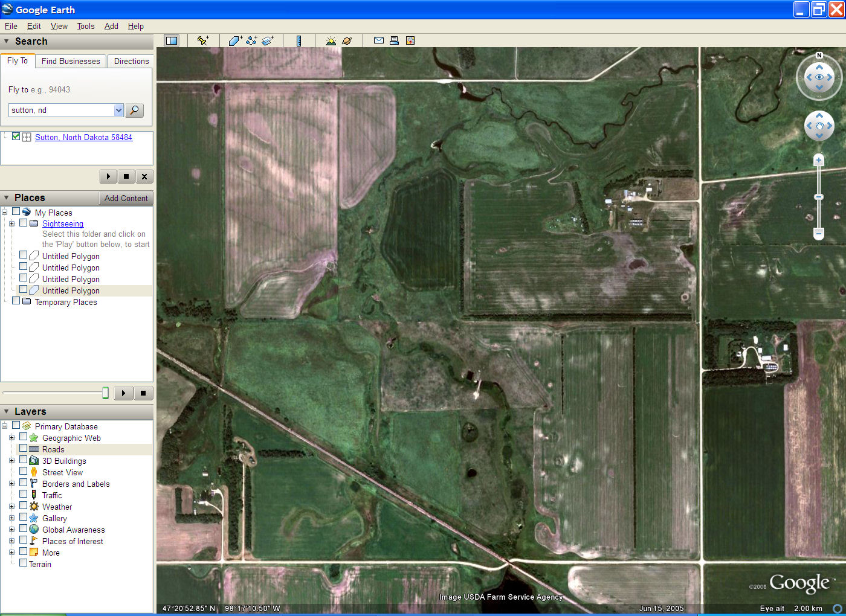Select the Add Path tool

251,40
